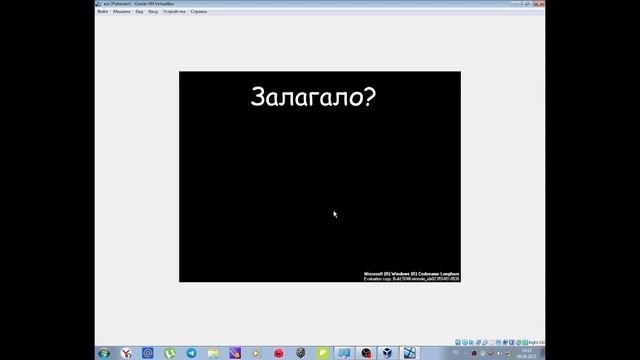
Task: Open the Ввод menu
Action: click(x=153, y=11)
